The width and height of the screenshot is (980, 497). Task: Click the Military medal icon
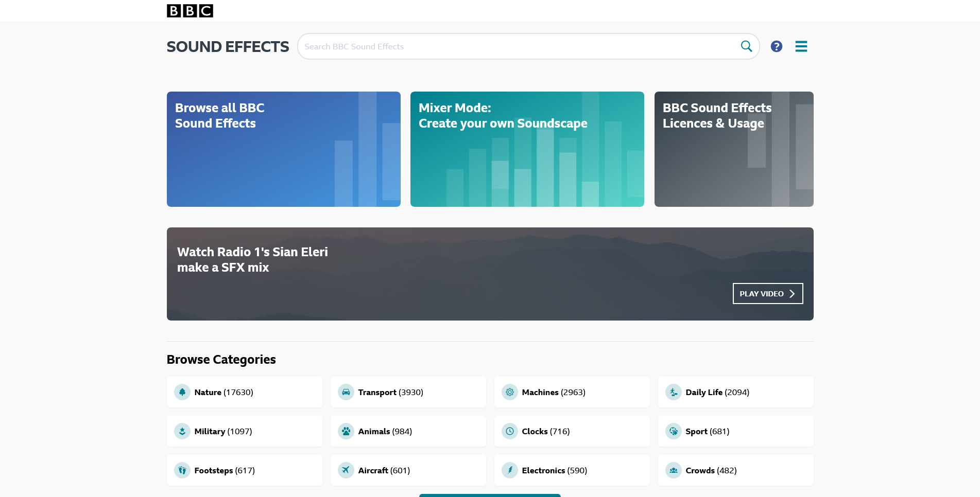tap(182, 431)
